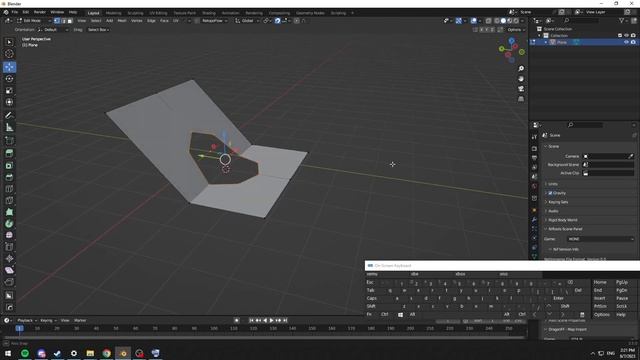Select the Annotate tool
The image size is (640, 360).
click(9, 116)
